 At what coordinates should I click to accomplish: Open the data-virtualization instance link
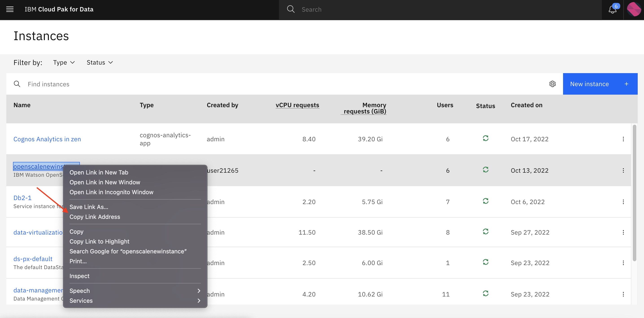[x=38, y=233]
